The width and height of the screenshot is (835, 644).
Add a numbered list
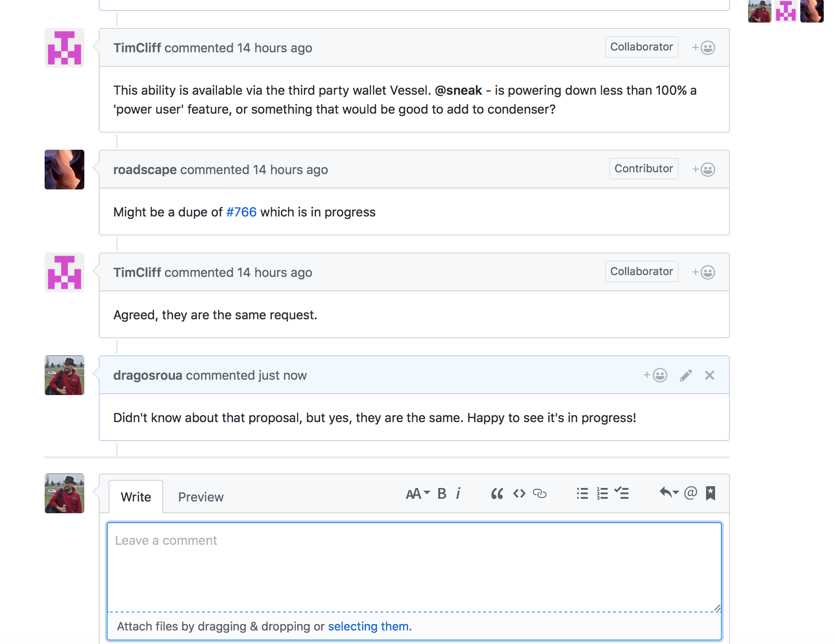[x=602, y=493]
